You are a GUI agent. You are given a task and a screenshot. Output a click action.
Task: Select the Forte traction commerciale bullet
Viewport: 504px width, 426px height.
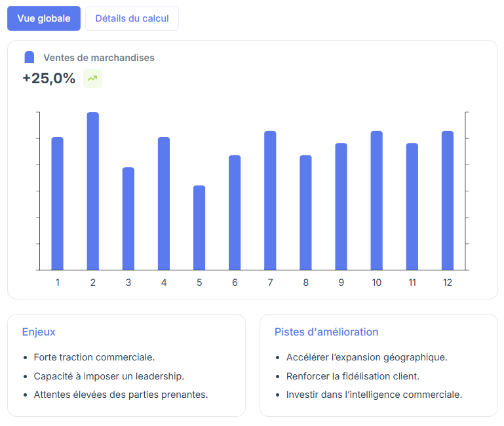94,357
